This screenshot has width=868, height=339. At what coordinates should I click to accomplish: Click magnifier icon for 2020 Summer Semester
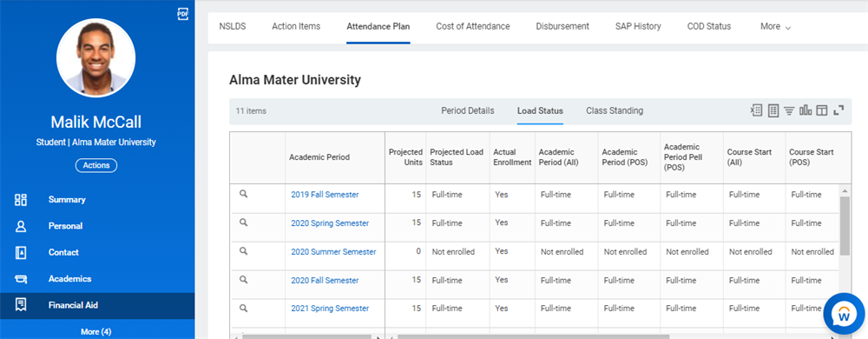[243, 251]
